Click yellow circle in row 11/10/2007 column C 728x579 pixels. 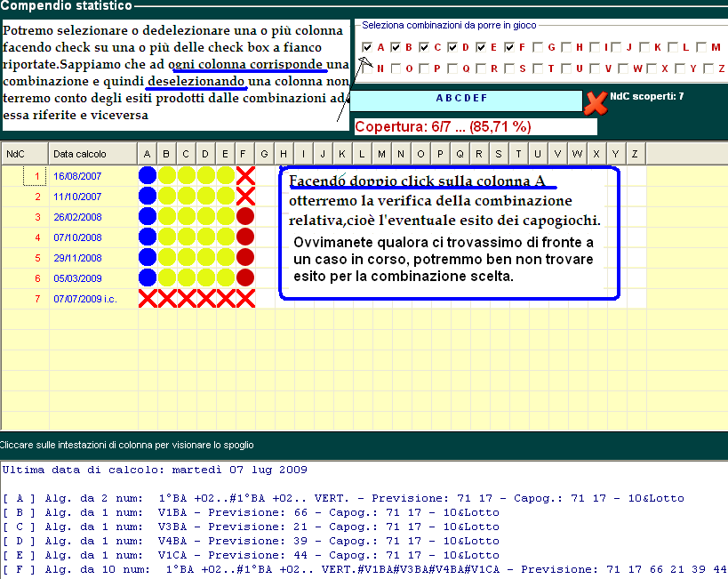click(186, 196)
